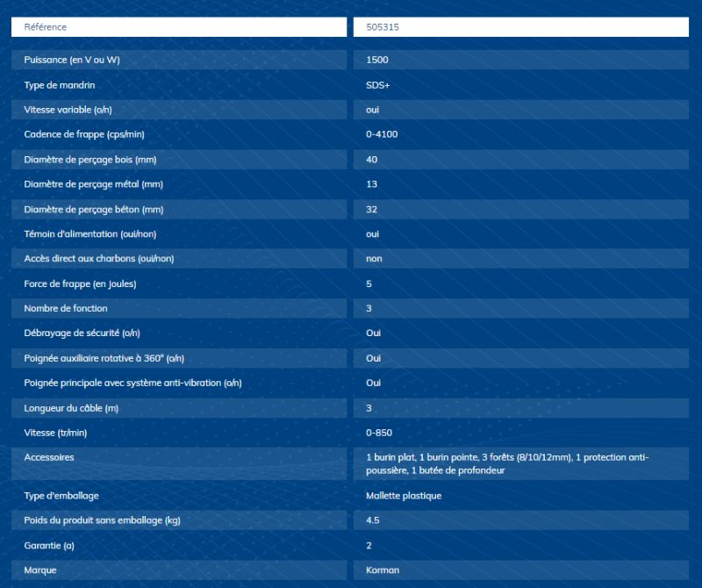
Task: Click the brand name Korman
Action: click(x=383, y=570)
